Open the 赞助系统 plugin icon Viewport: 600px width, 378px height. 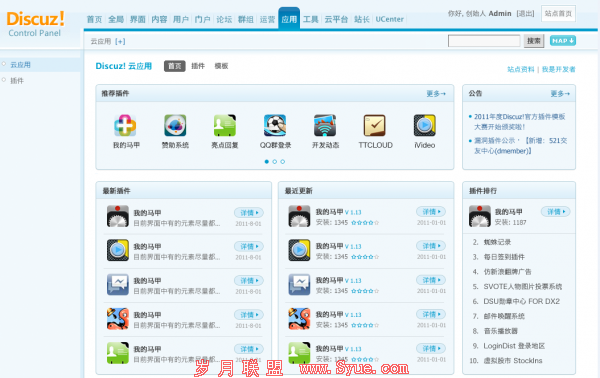tap(175, 125)
